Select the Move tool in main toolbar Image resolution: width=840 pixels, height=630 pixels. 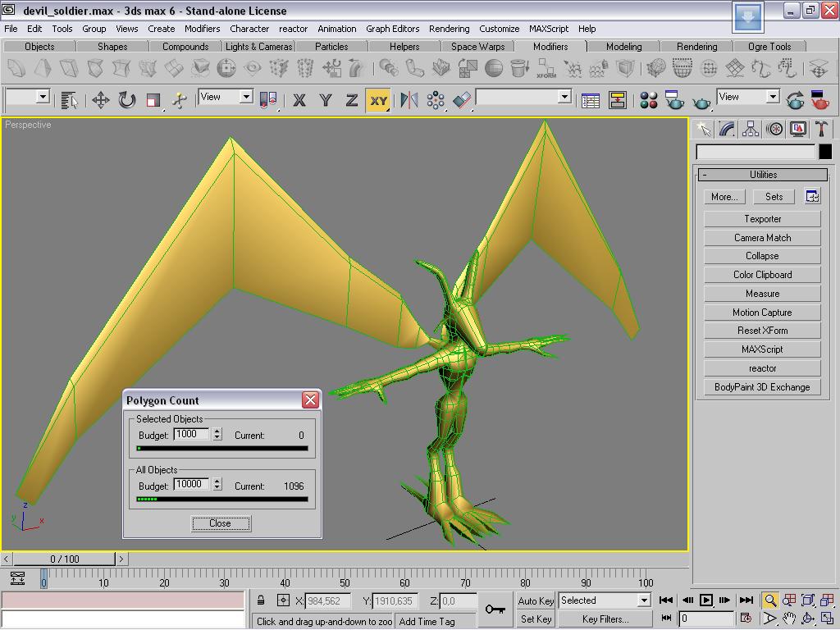[100, 100]
